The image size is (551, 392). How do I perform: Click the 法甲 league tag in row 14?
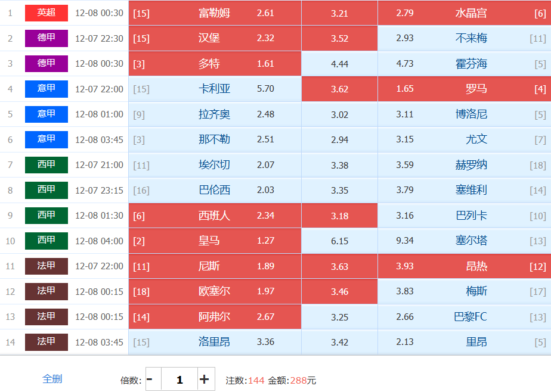(47, 342)
